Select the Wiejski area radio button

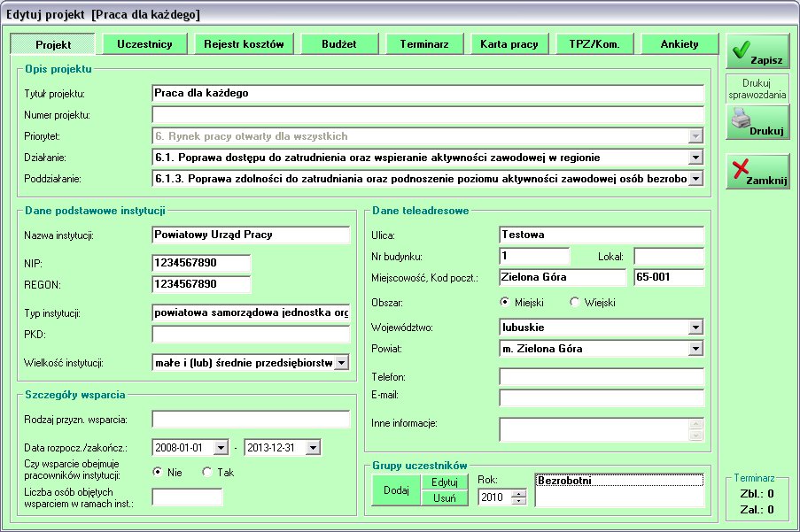point(575,302)
